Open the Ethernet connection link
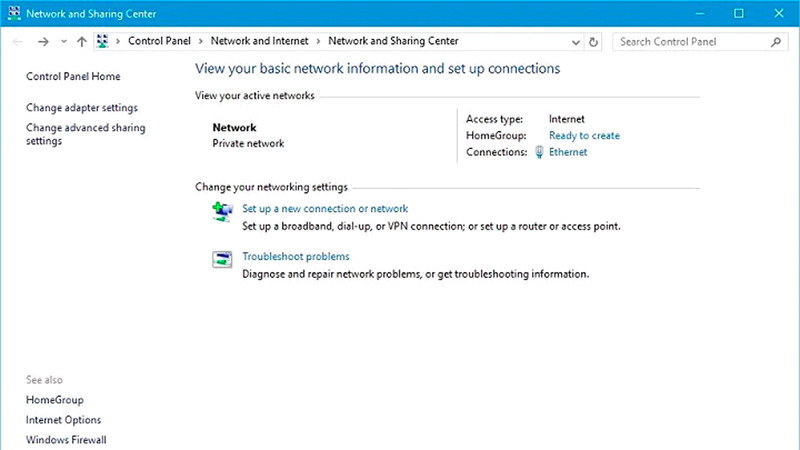 coord(568,152)
